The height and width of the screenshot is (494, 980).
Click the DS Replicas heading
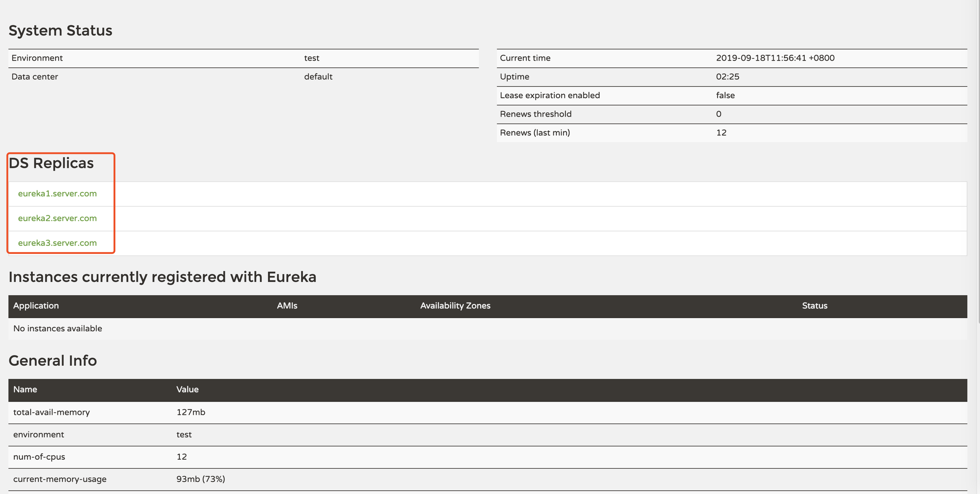[x=51, y=163]
